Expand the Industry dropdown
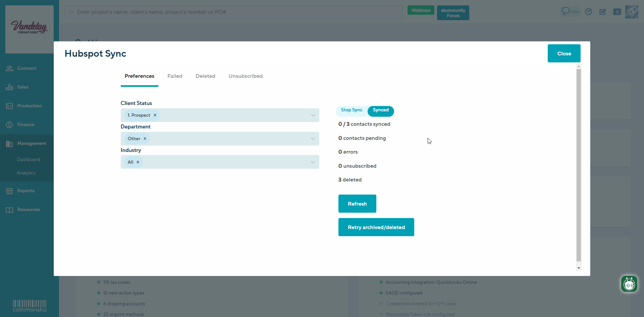Viewport: 644px width, 317px height. [313, 162]
